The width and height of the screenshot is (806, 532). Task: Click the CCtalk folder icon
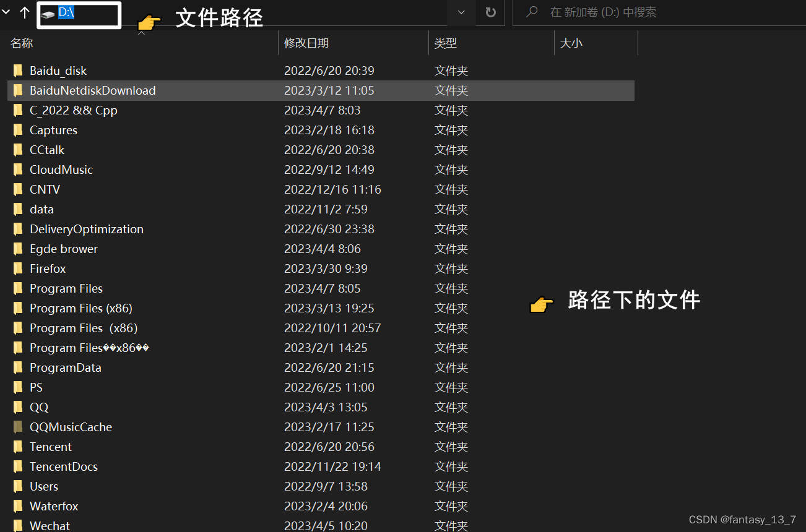pyautogui.click(x=18, y=150)
